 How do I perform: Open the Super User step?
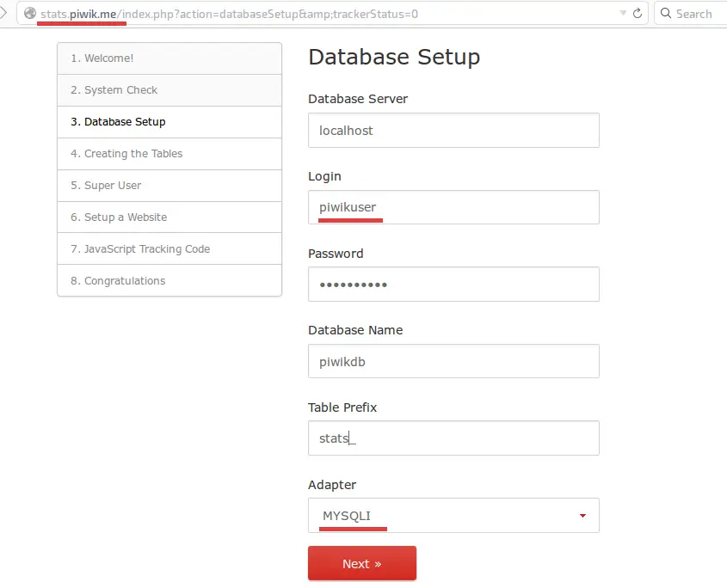169,186
